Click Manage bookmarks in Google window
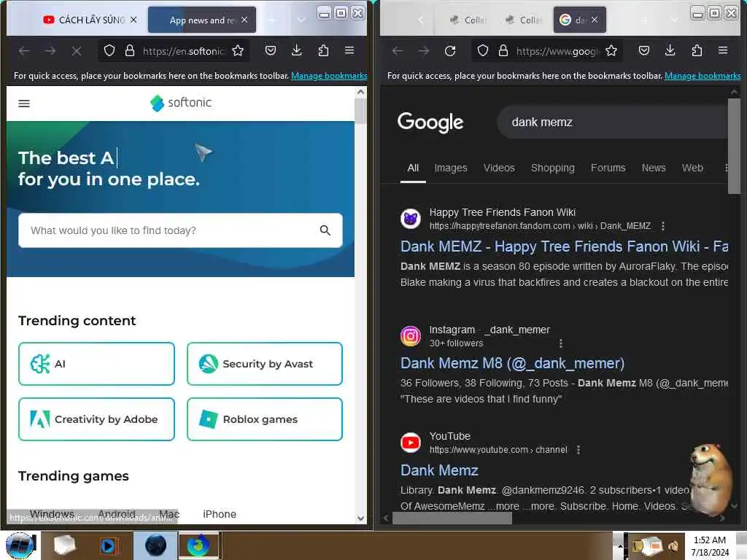747x560 pixels. pyautogui.click(x=703, y=76)
